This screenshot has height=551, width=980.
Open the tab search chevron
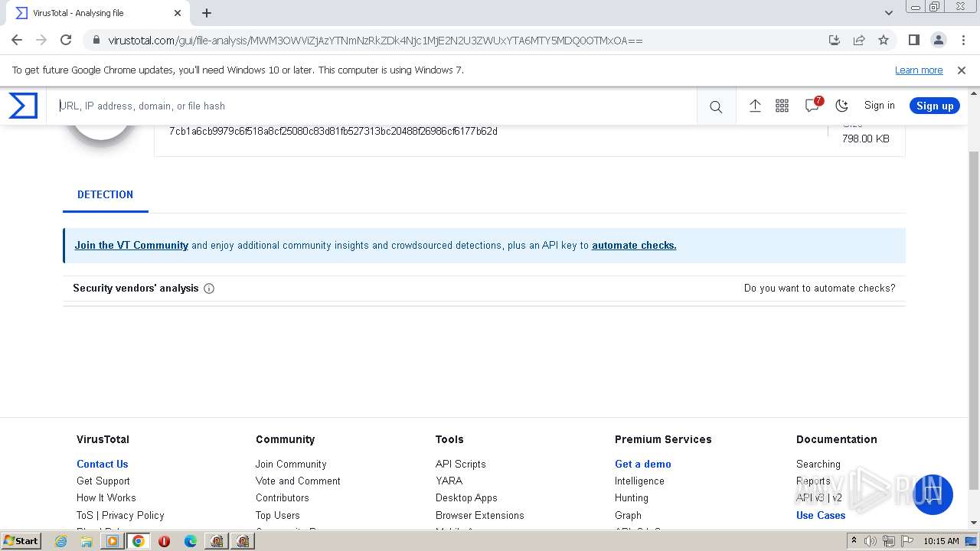[x=889, y=13]
